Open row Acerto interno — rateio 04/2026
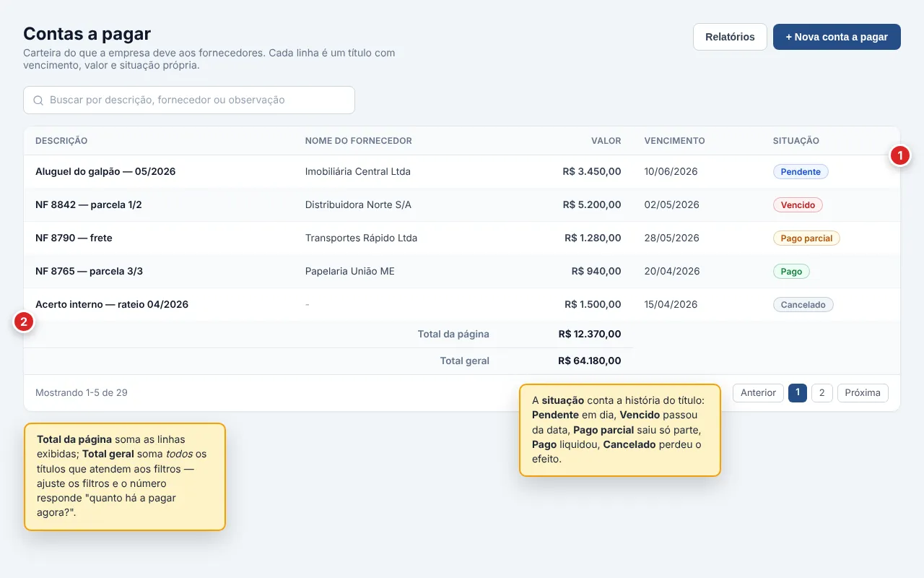This screenshot has width=924, height=578. coord(462,305)
